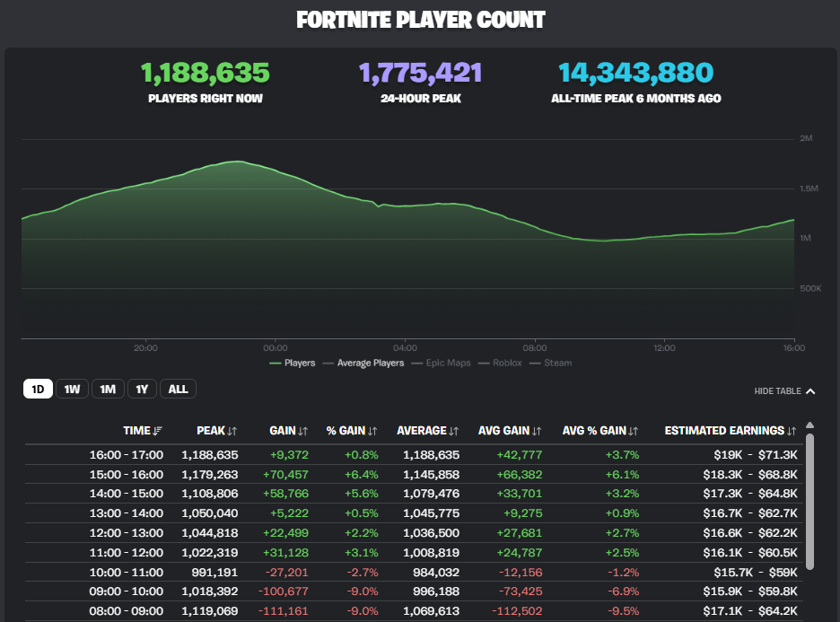Click the table scrollbar's up arrow
The width and height of the screenshot is (840, 622).
tap(810, 425)
